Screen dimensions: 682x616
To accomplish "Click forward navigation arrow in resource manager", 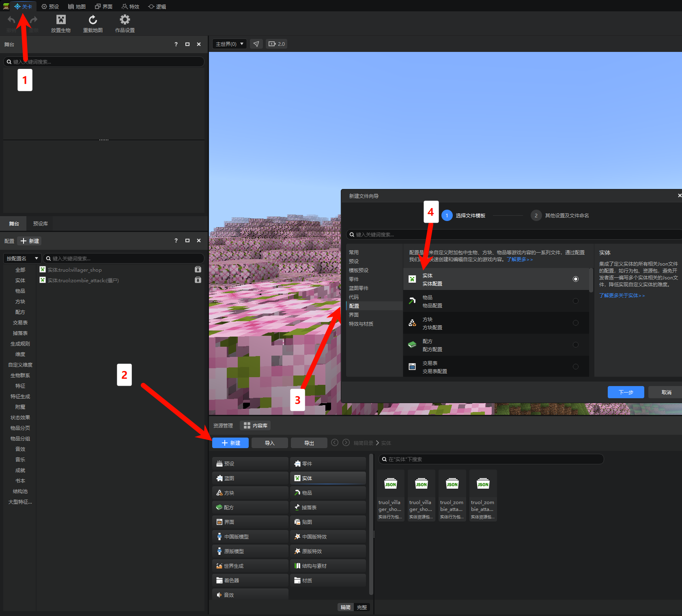I will (x=346, y=442).
